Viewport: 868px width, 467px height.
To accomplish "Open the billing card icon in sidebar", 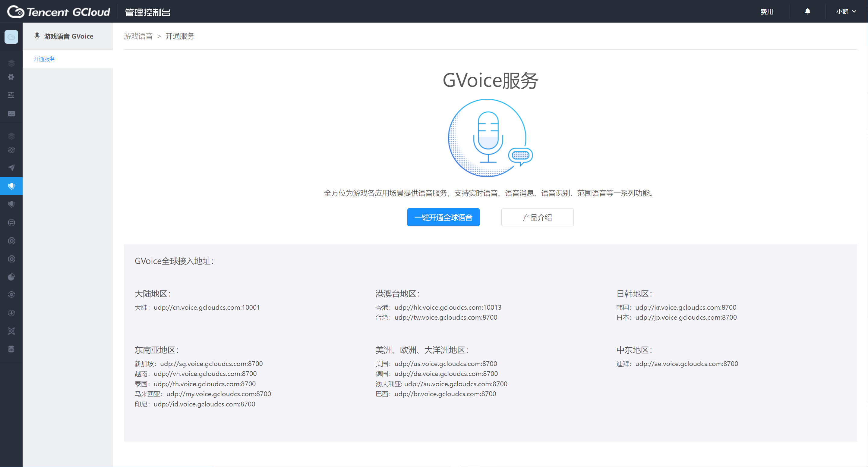I will click(11, 114).
